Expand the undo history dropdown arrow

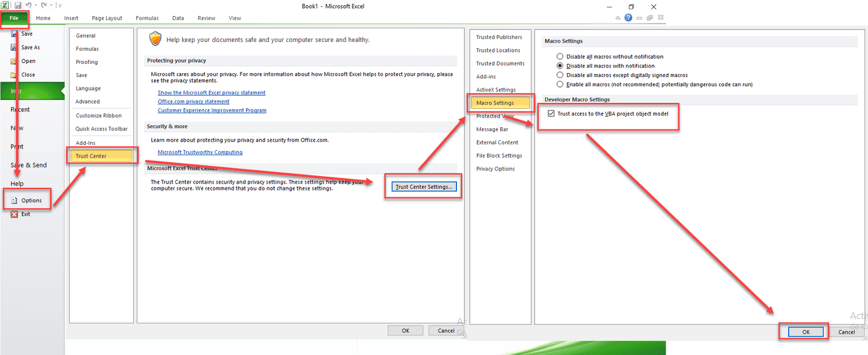(35, 5)
